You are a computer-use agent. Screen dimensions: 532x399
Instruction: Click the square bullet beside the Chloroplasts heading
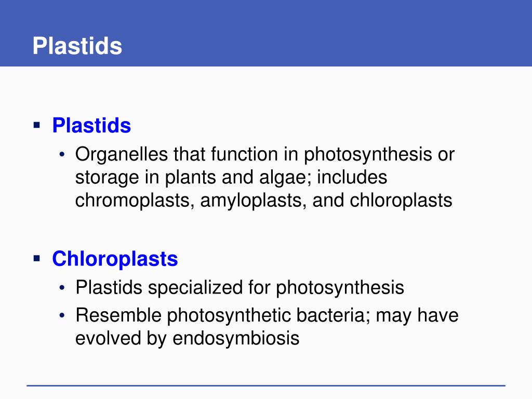click(x=37, y=259)
